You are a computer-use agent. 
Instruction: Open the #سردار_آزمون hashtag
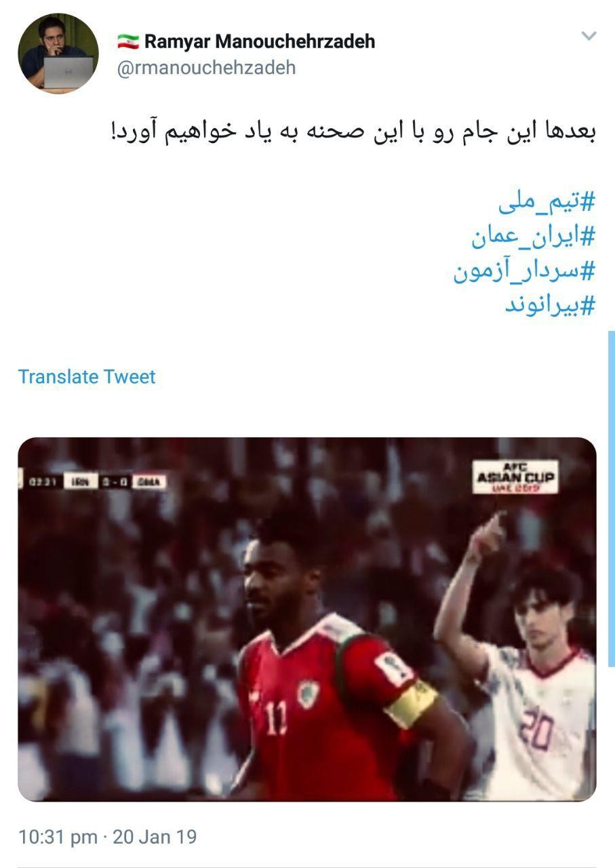pos(524,271)
